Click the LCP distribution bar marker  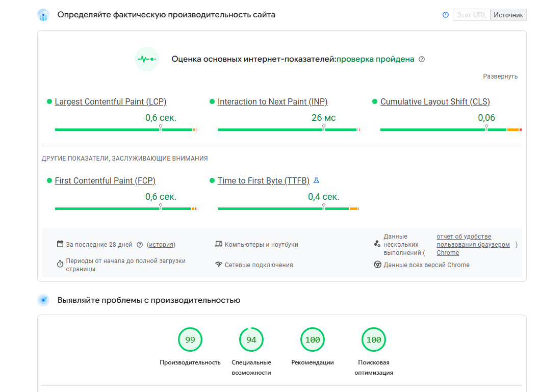tap(161, 127)
